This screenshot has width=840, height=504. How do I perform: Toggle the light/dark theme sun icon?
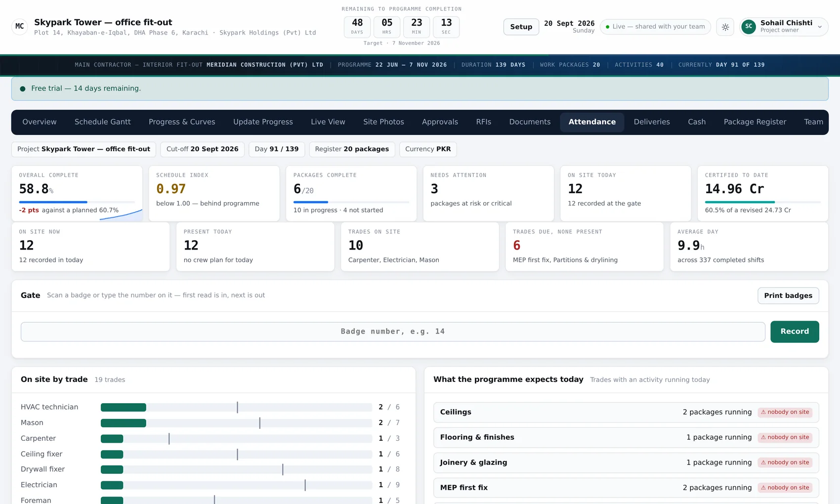click(725, 27)
